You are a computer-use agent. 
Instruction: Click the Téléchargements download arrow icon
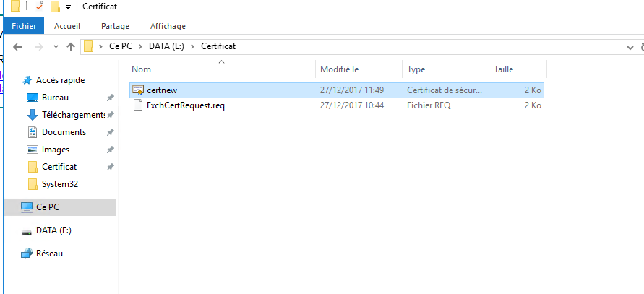click(33, 116)
